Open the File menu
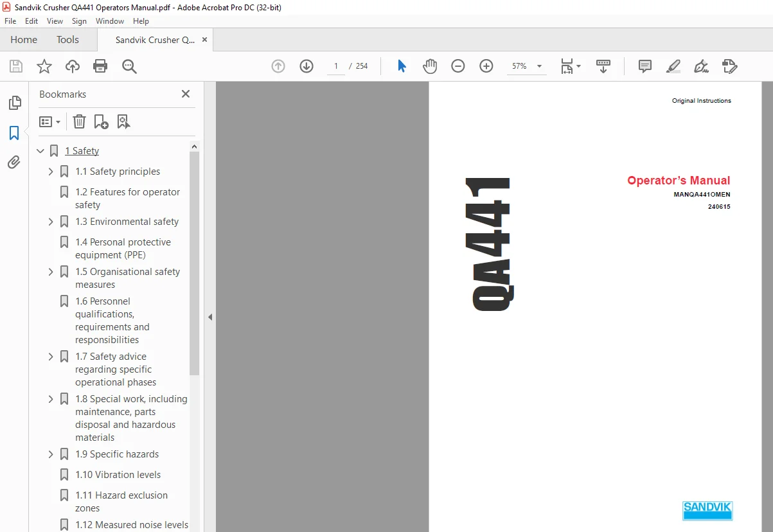 click(10, 21)
